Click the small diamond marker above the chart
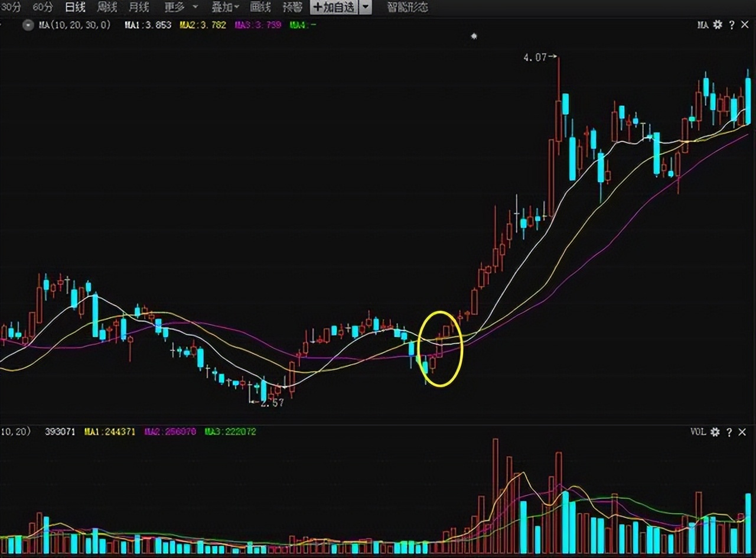This screenshot has height=558, width=756. tap(474, 36)
